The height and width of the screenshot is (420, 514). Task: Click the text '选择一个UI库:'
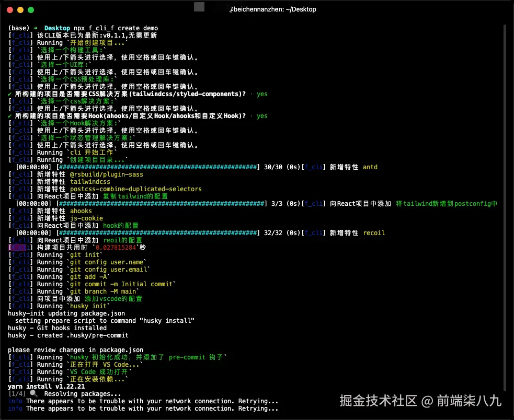[x=64, y=65]
